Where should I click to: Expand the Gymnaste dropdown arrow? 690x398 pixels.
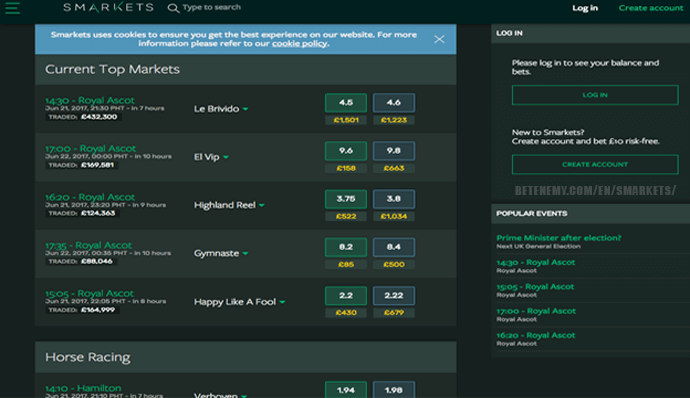[245, 254]
